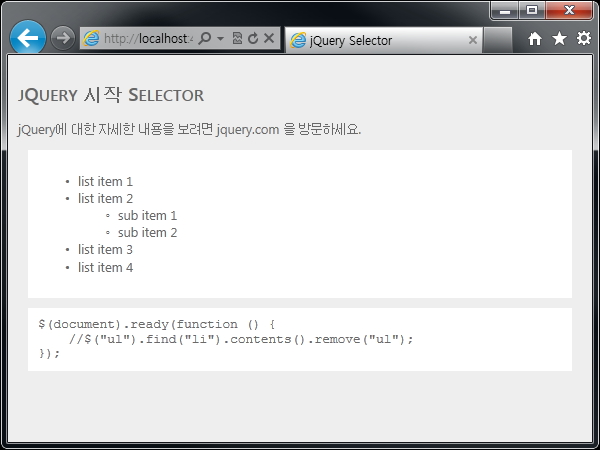Open the address bar autocomplete dropdown arrow
The width and height of the screenshot is (600, 450).
tap(220, 38)
